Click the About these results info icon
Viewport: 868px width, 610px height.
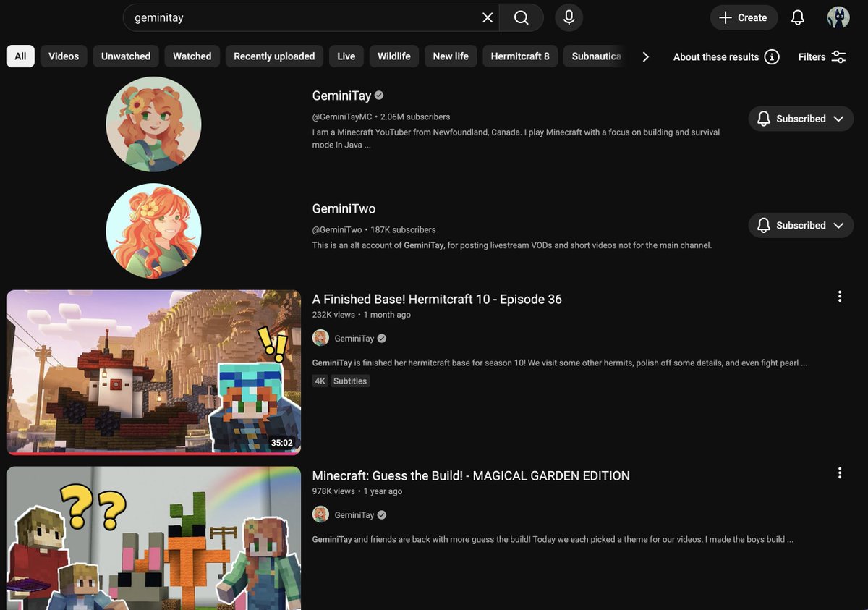point(772,56)
